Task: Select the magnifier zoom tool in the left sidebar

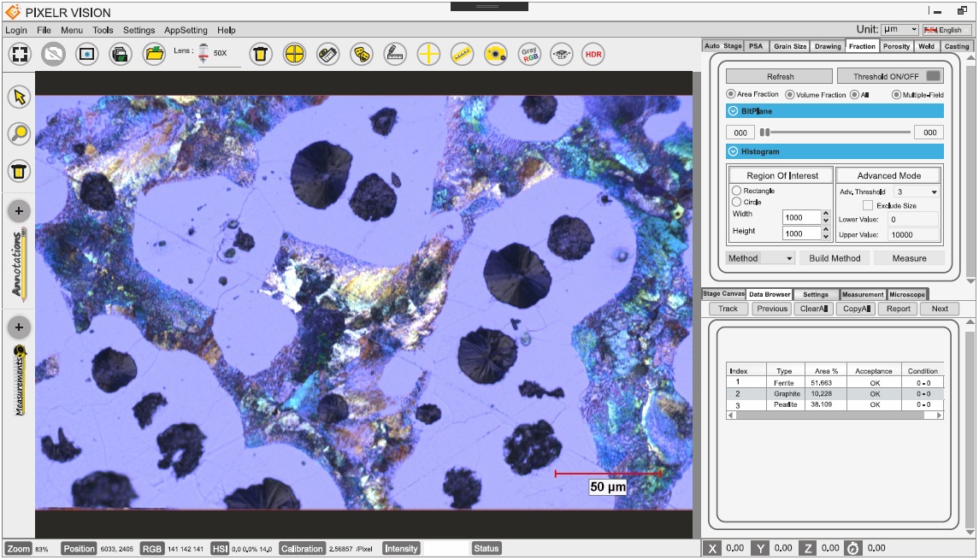Action: 19,133
